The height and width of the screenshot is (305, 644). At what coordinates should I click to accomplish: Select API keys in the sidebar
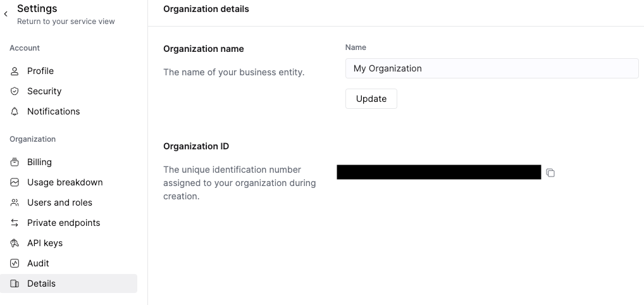(x=45, y=243)
